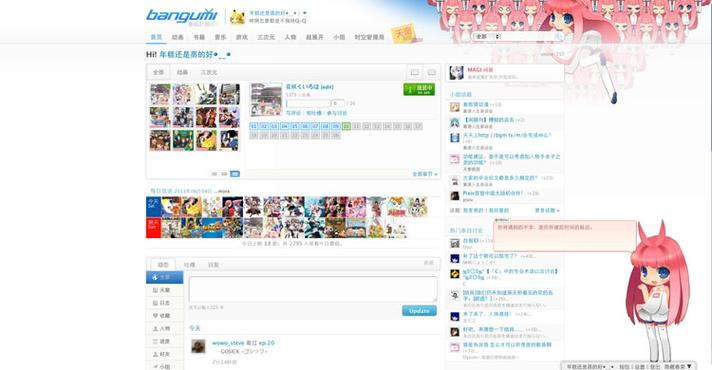Open the username dropdown arrow in the header
Image resolution: width=712 pixels, height=370 pixels.
tap(305, 13)
